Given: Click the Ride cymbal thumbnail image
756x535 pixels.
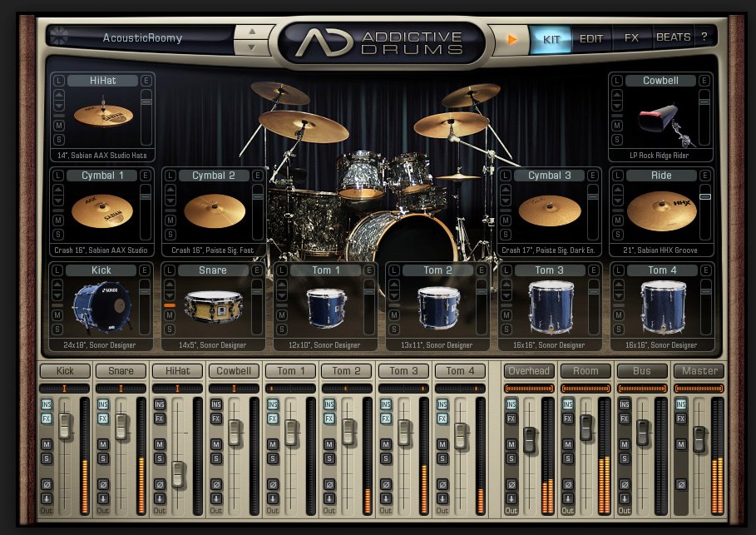Looking at the screenshot, I should tap(661, 211).
